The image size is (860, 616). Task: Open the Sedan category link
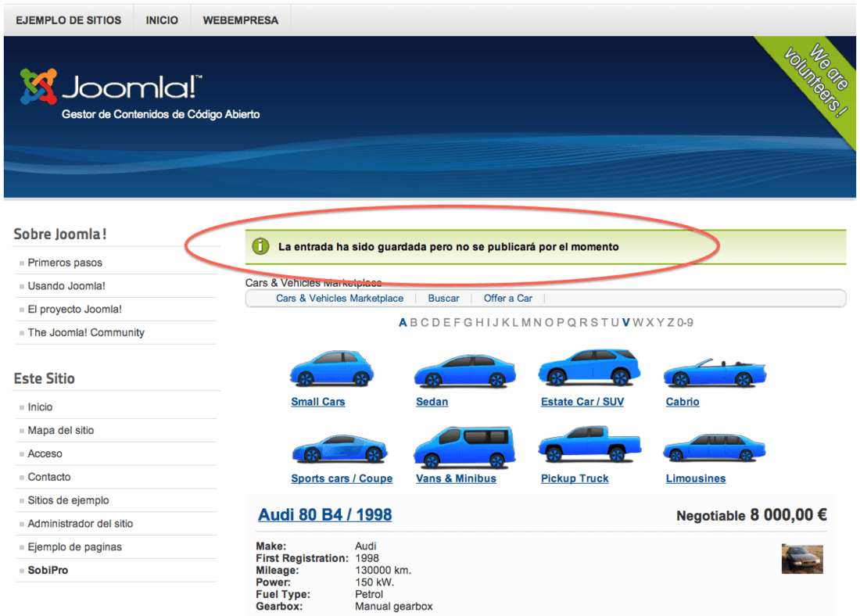432,402
